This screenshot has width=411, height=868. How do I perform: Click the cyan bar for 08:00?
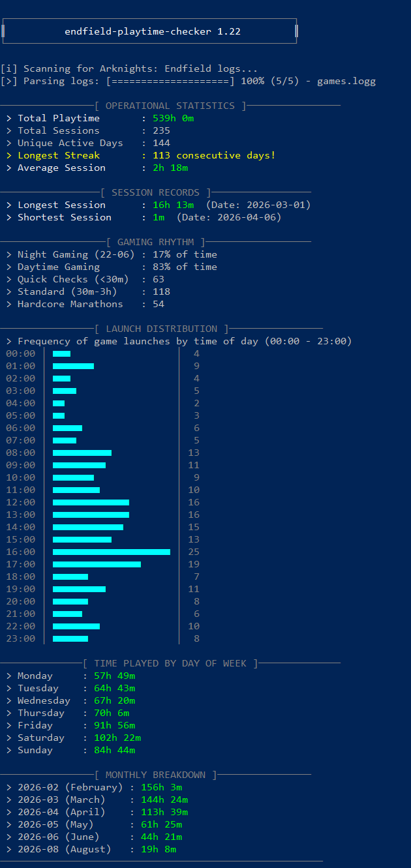(82, 453)
